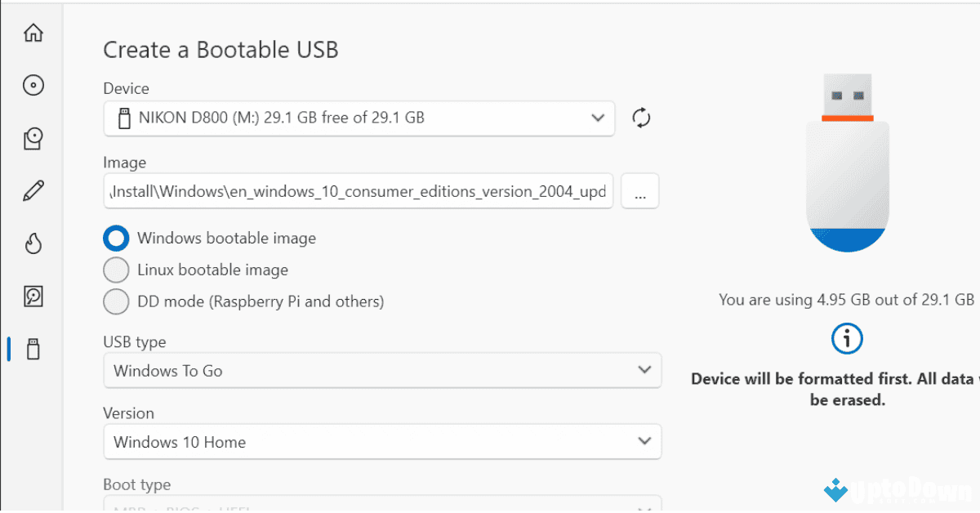
Task: Open the optical disc burning section
Action: [x=33, y=85]
